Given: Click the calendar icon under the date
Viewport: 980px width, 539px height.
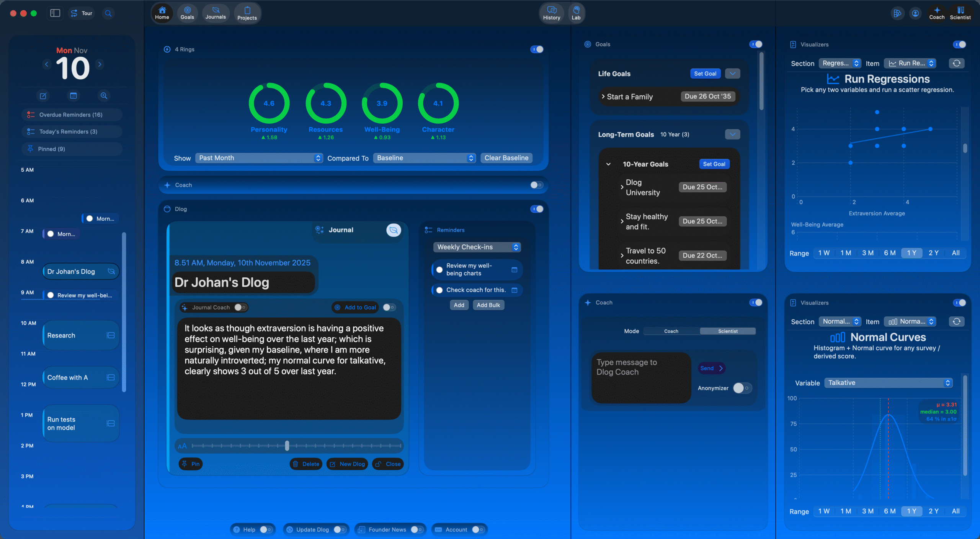Looking at the screenshot, I should [x=73, y=96].
